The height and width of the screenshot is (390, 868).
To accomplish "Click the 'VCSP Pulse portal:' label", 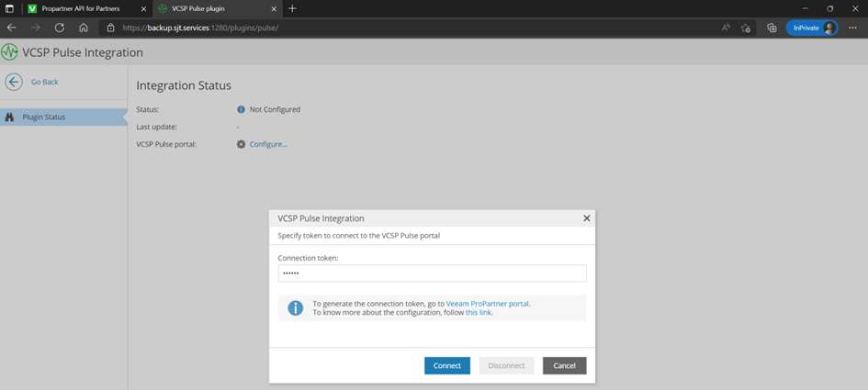I will coord(166,144).
